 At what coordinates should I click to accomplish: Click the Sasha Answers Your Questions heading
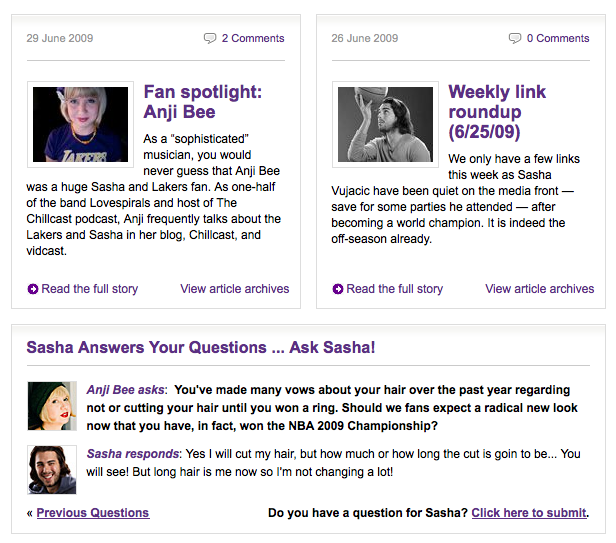[x=200, y=348]
